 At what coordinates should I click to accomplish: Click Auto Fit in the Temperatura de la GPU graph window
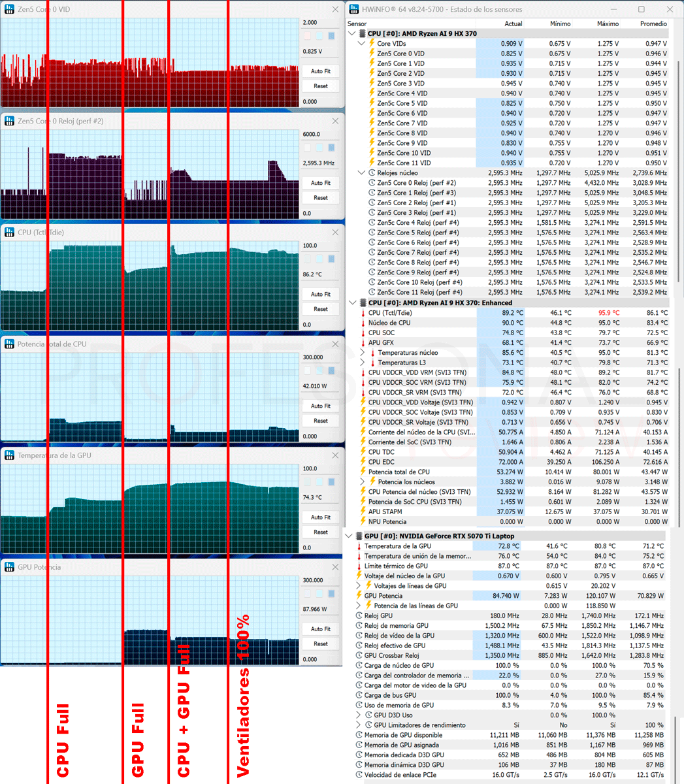(321, 517)
